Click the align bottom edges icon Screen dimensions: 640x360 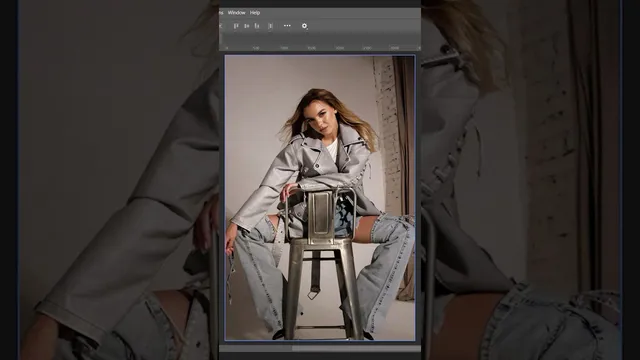tap(257, 26)
